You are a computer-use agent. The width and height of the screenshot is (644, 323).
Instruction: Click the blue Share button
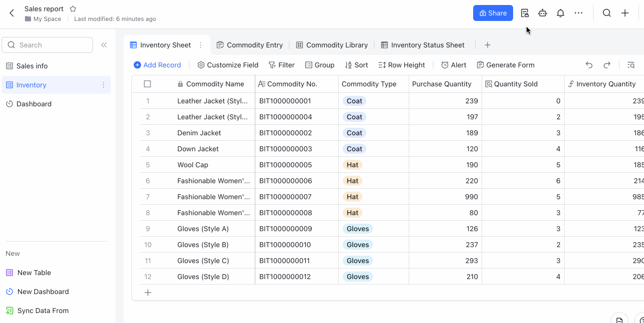[x=493, y=13]
